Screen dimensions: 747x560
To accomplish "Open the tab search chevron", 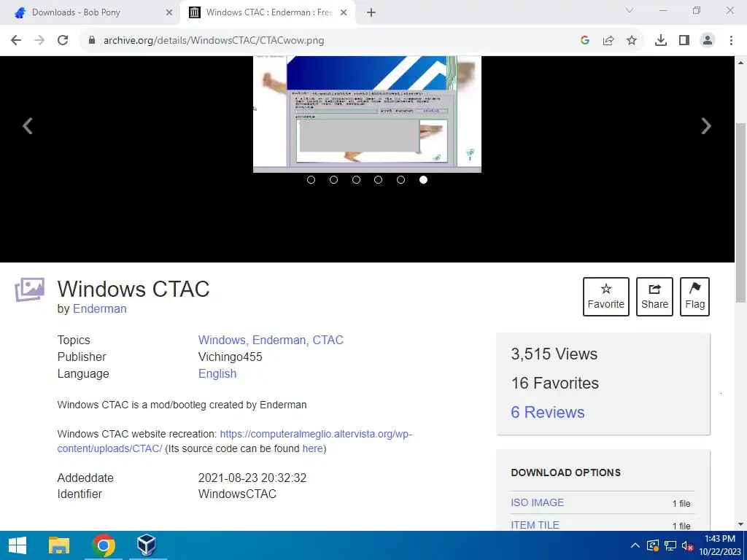I will (x=630, y=10).
